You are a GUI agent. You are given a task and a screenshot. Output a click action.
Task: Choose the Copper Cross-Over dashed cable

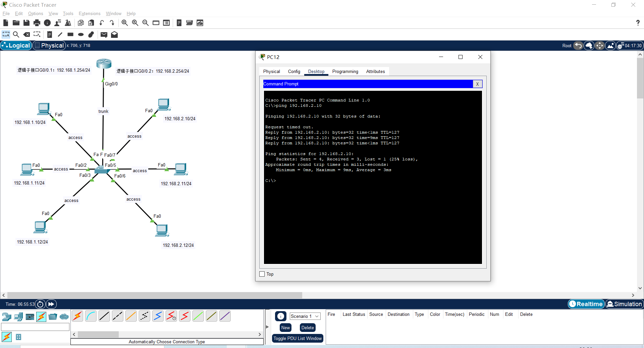[118, 316]
